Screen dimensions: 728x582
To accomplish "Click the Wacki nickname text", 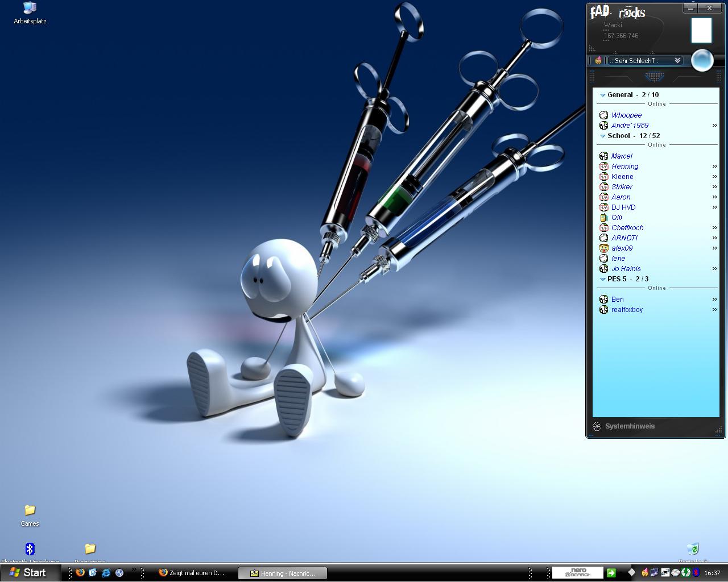I will pos(613,25).
